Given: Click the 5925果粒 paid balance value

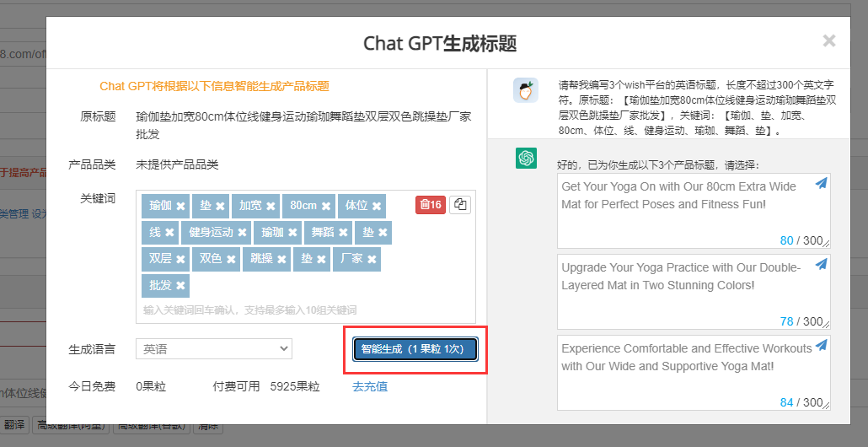Looking at the screenshot, I should coord(295,386).
